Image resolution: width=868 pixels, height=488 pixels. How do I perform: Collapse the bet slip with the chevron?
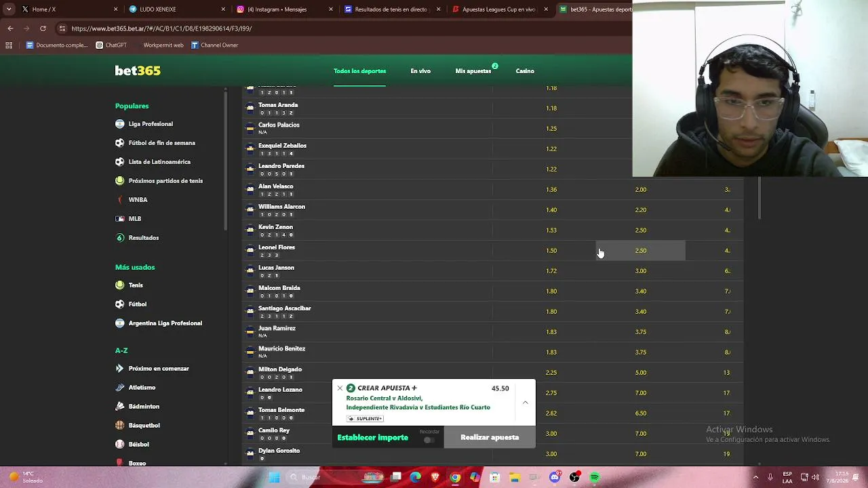pos(525,403)
